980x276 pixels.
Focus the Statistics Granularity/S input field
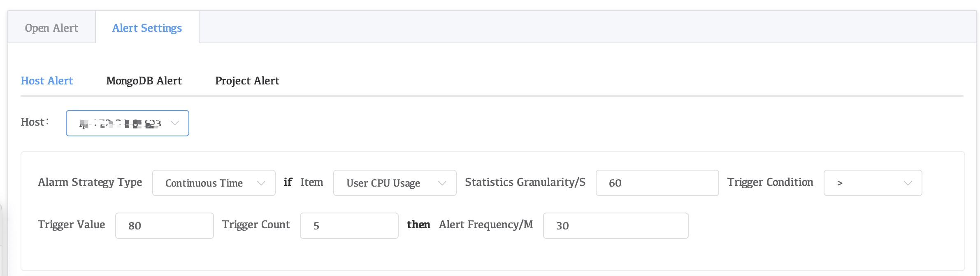coord(657,183)
